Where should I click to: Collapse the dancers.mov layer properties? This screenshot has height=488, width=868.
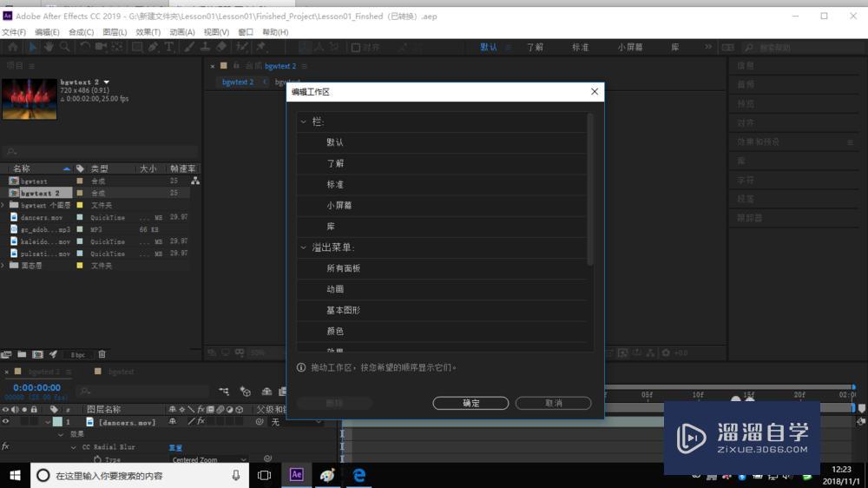pos(48,422)
